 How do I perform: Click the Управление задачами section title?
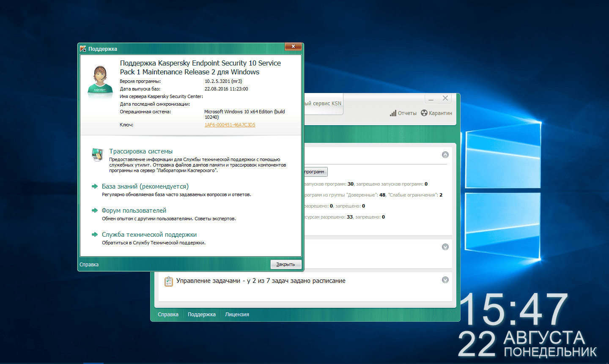coord(261,281)
